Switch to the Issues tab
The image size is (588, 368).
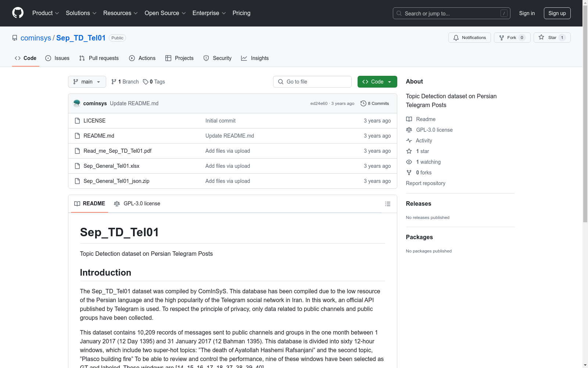click(x=57, y=58)
